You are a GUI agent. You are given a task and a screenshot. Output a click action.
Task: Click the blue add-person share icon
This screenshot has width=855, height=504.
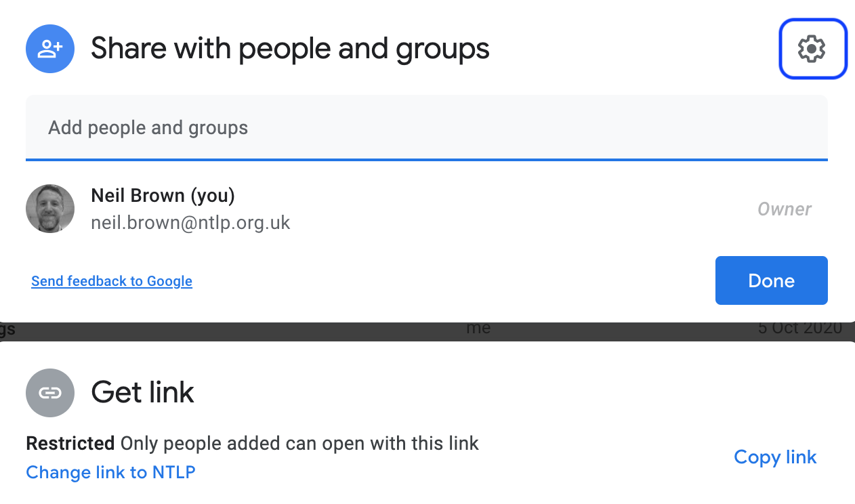click(50, 49)
